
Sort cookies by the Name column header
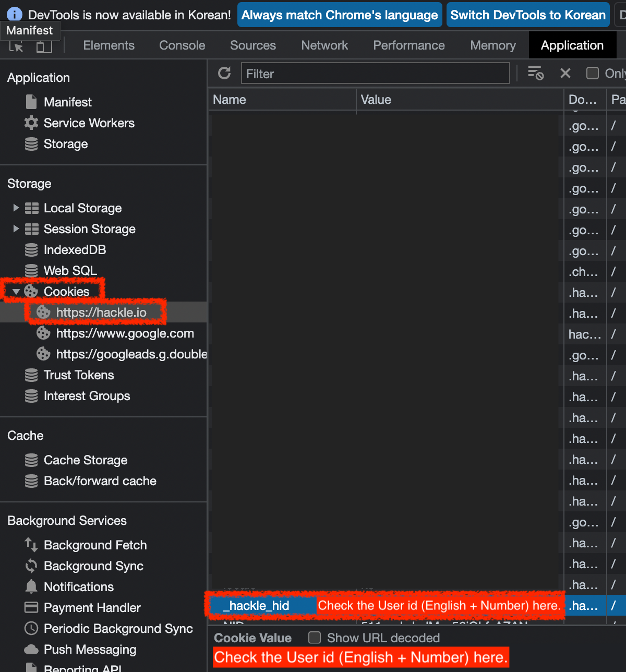282,100
